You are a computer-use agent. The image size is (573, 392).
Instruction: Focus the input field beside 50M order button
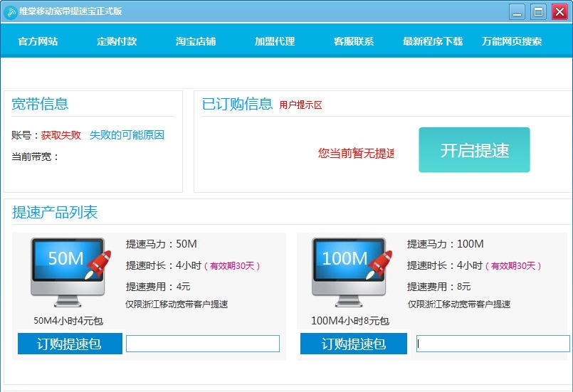click(203, 344)
